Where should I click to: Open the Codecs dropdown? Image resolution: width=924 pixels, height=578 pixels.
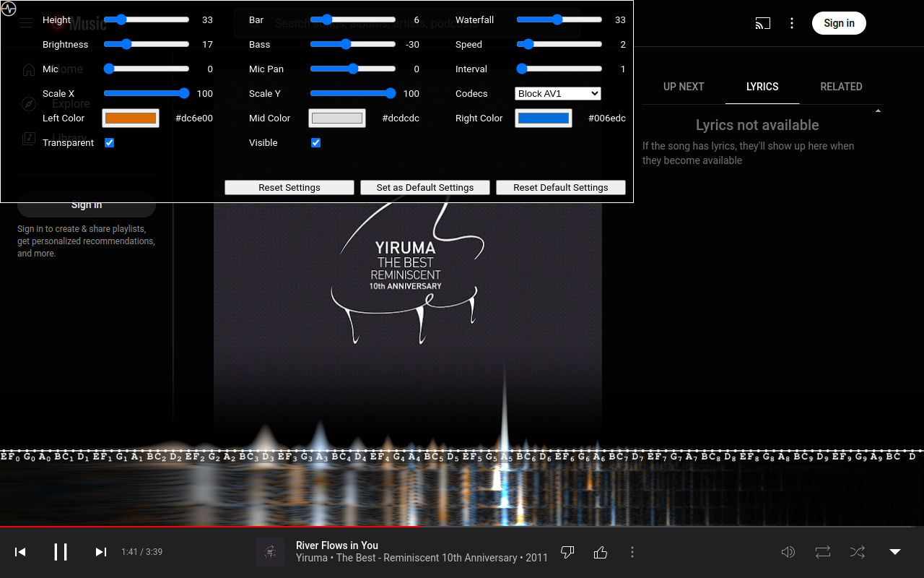tap(558, 93)
